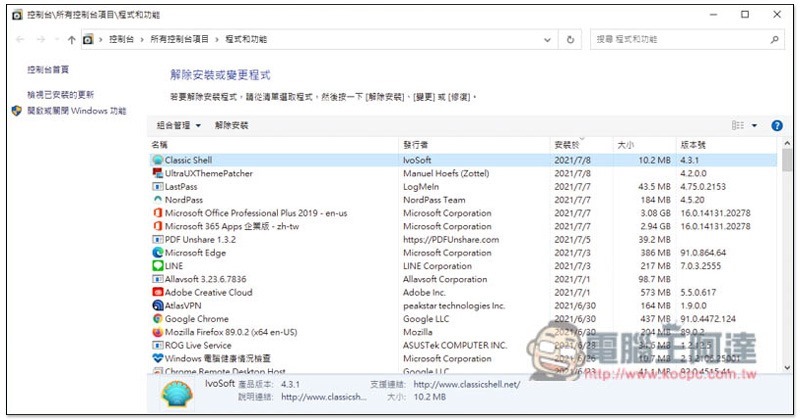The width and height of the screenshot is (800, 420).
Task: Expand the address bar history dropdown
Action: pos(547,40)
